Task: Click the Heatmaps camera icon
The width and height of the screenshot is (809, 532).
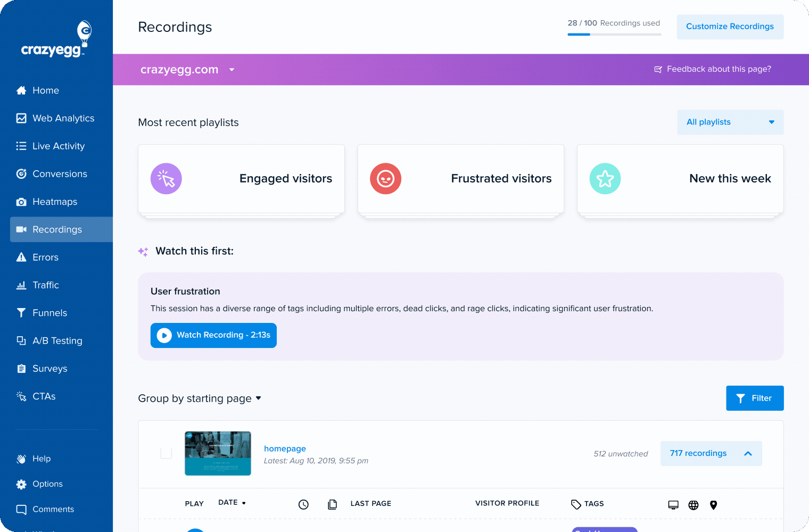Action: coord(21,202)
